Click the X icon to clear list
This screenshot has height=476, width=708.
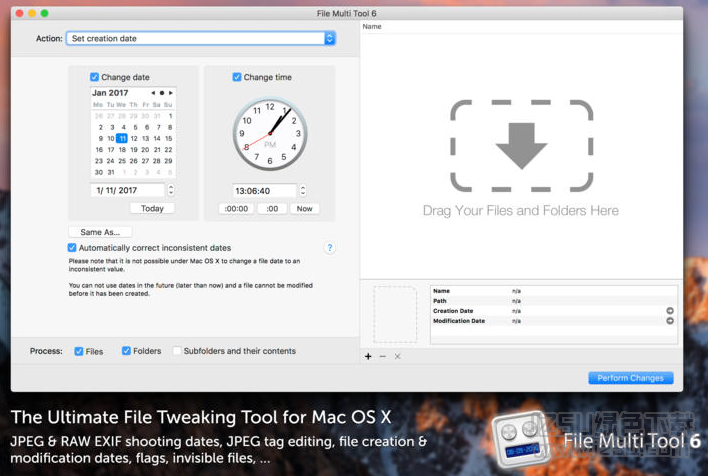[397, 356]
